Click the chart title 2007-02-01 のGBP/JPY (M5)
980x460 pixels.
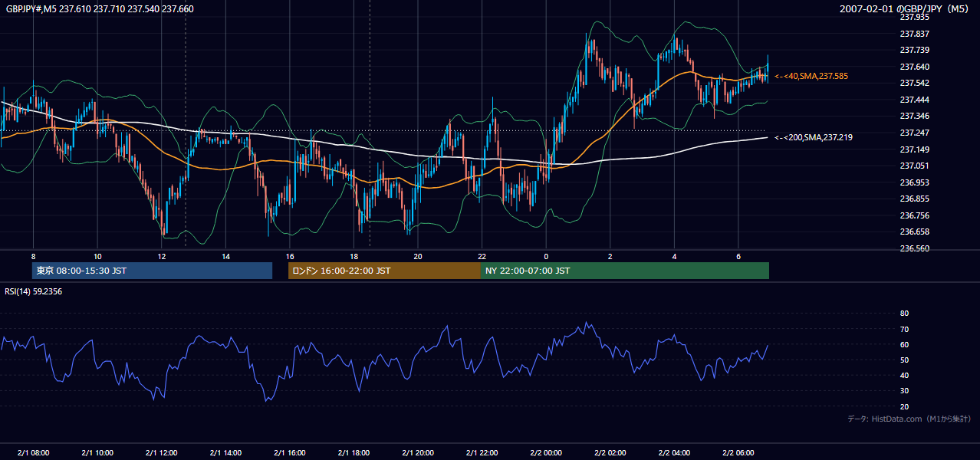(x=905, y=8)
